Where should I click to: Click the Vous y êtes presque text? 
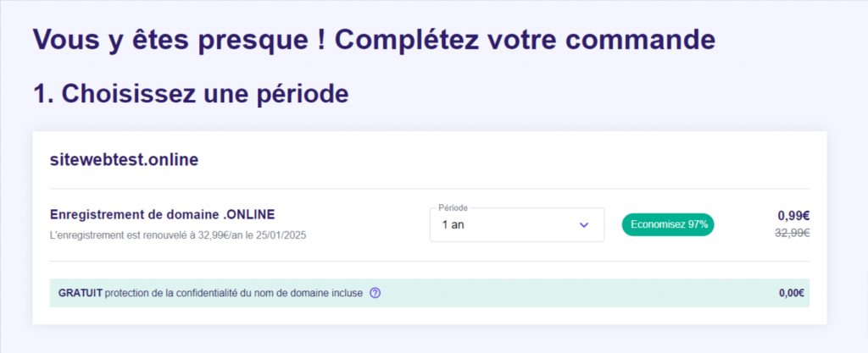click(178, 39)
